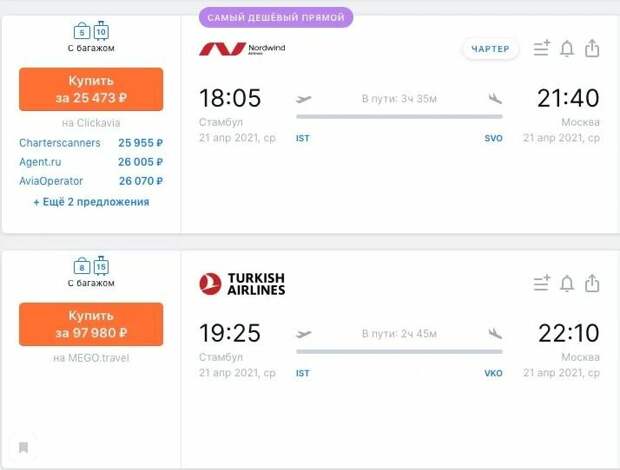The image size is (620, 470).
Task: Click the share icon on Nordwind ticket
Action: (592, 48)
